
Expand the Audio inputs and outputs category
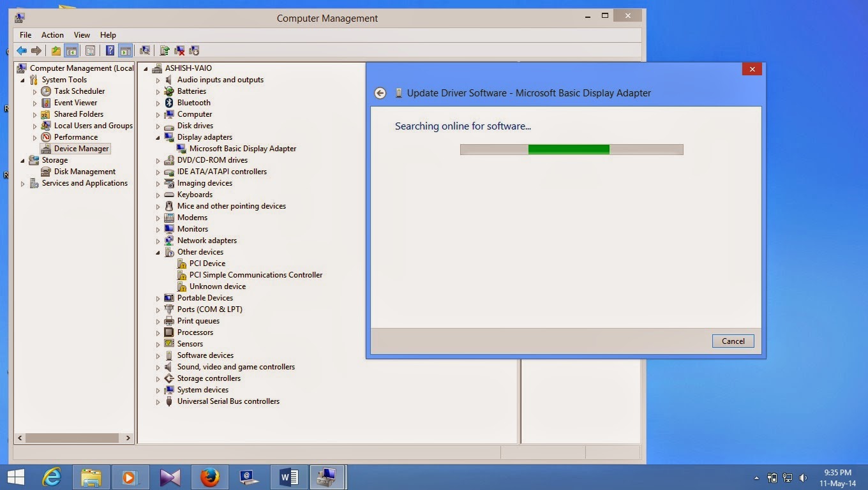pyautogui.click(x=158, y=80)
